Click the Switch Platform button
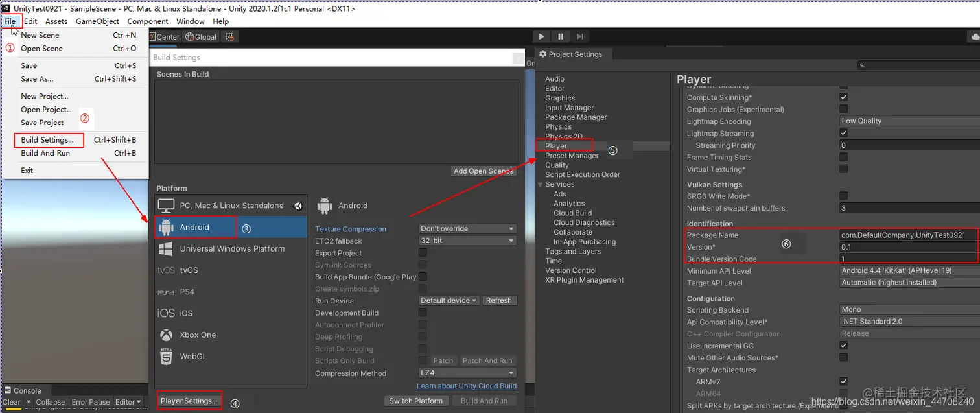This screenshot has width=980, height=413. (x=416, y=401)
